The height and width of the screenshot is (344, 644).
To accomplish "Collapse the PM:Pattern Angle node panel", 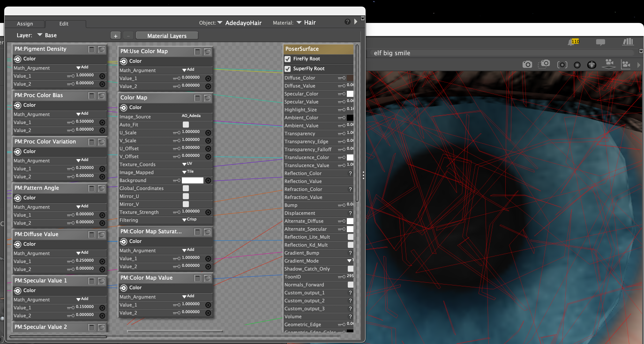I will pos(92,188).
